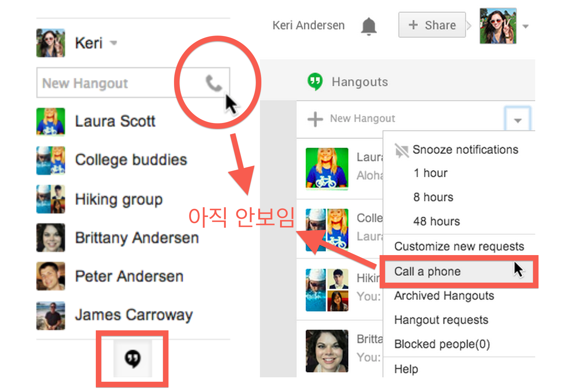Viewport: 569px width, 392px height.
Task: Click the top-right profile photo
Action: coord(498,26)
